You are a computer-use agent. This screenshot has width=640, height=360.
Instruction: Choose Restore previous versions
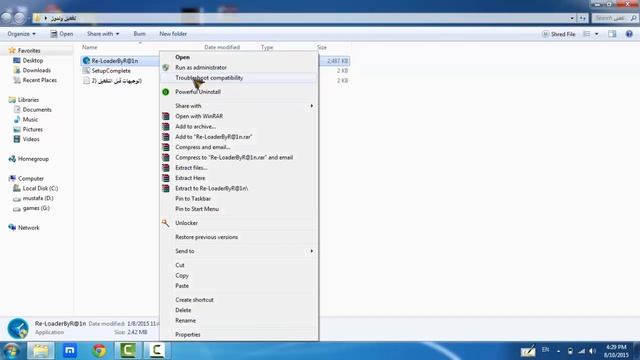point(206,237)
